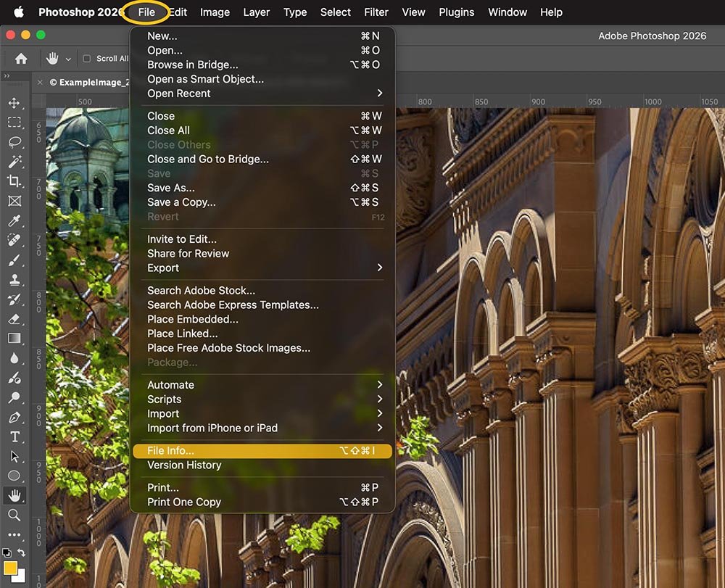This screenshot has height=588, width=725.
Task: Choose Save As... menu entry
Action: tap(262, 188)
